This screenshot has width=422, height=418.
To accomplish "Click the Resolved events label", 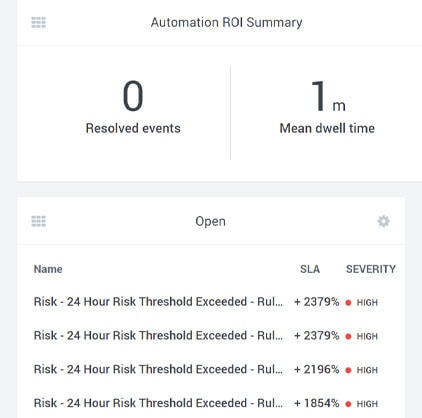I will [133, 128].
